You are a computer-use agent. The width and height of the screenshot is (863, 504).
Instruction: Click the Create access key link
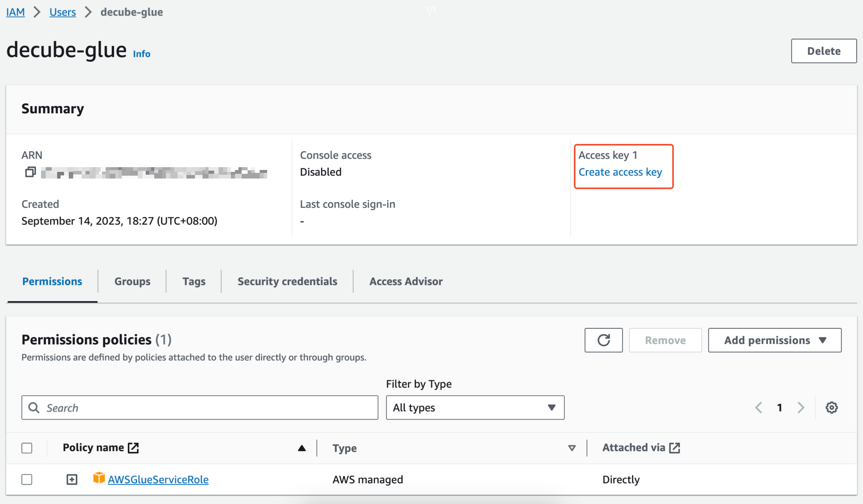pyautogui.click(x=620, y=172)
